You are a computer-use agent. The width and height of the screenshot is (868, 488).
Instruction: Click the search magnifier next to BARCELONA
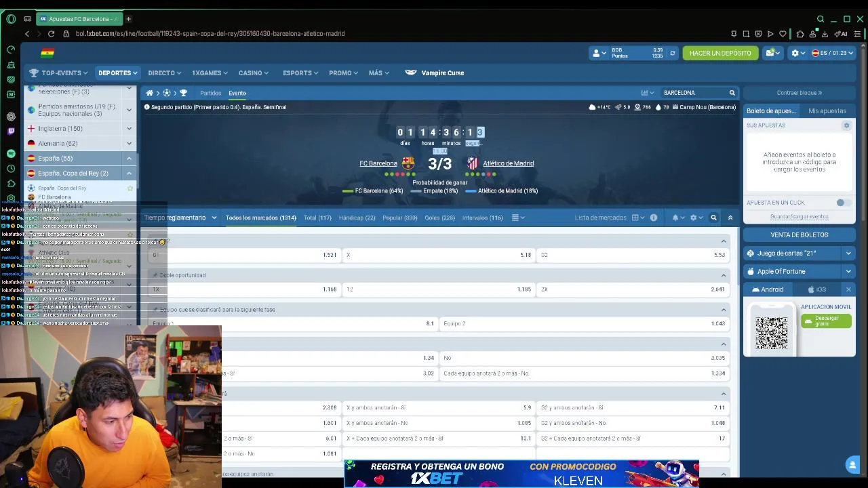point(732,93)
